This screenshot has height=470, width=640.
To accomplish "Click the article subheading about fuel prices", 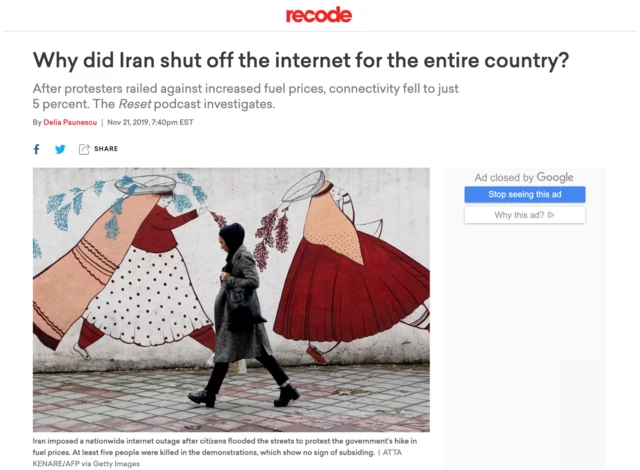I will [246, 96].
